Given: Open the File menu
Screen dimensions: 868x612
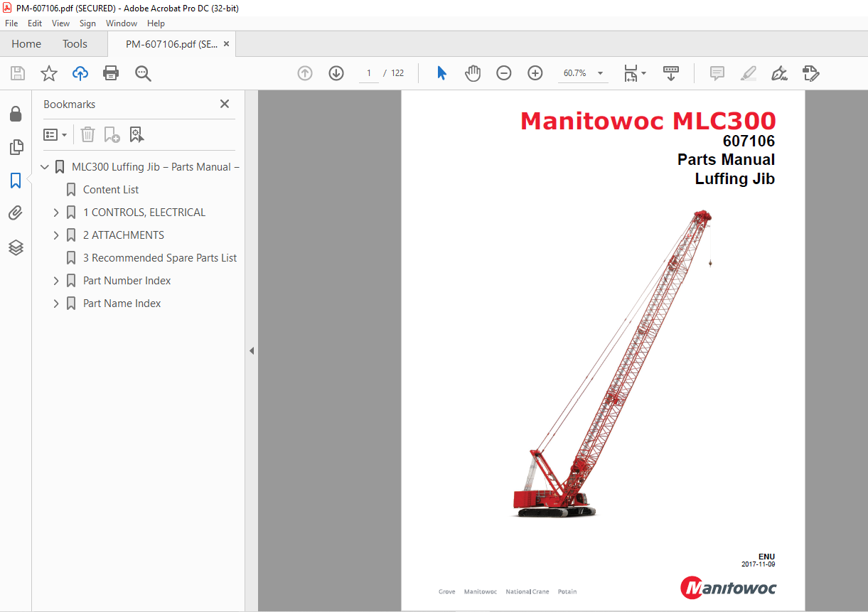Looking at the screenshot, I should (x=11, y=23).
